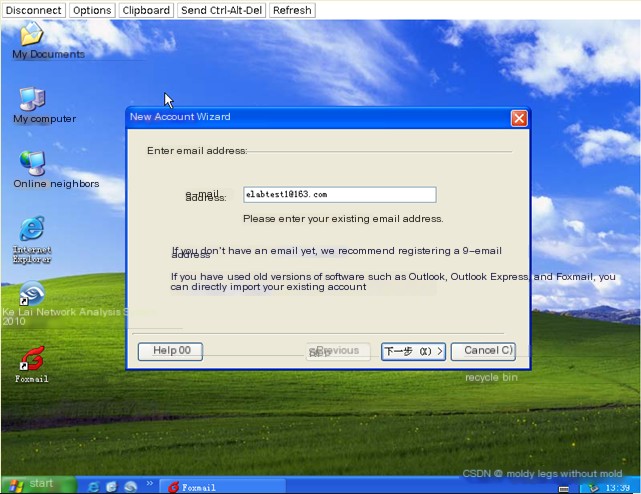Click the Next step button in wizard

(413, 351)
